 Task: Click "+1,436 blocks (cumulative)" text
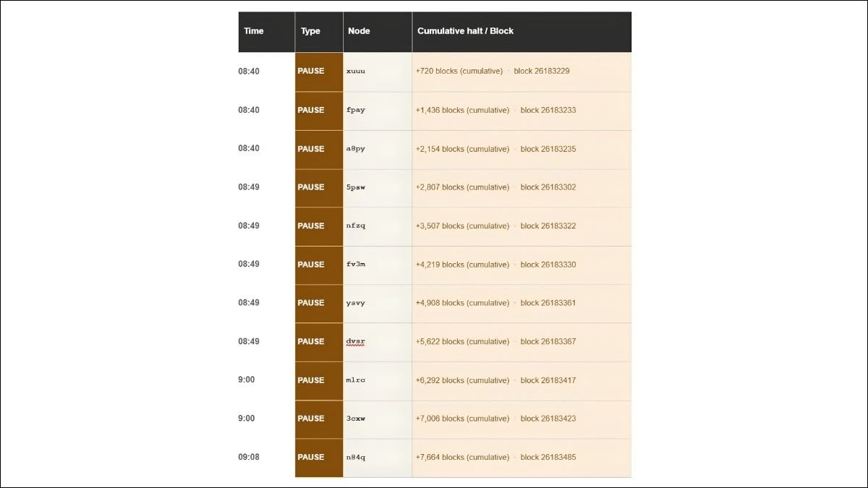[x=462, y=111]
